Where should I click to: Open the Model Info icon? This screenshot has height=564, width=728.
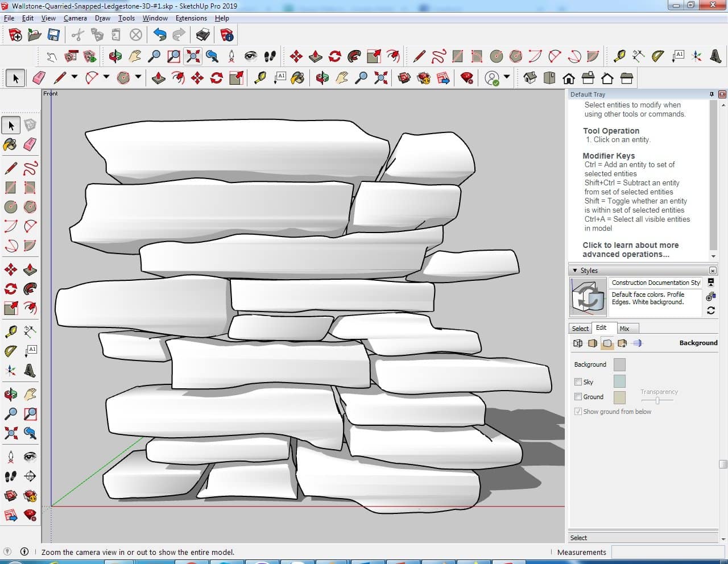point(226,35)
